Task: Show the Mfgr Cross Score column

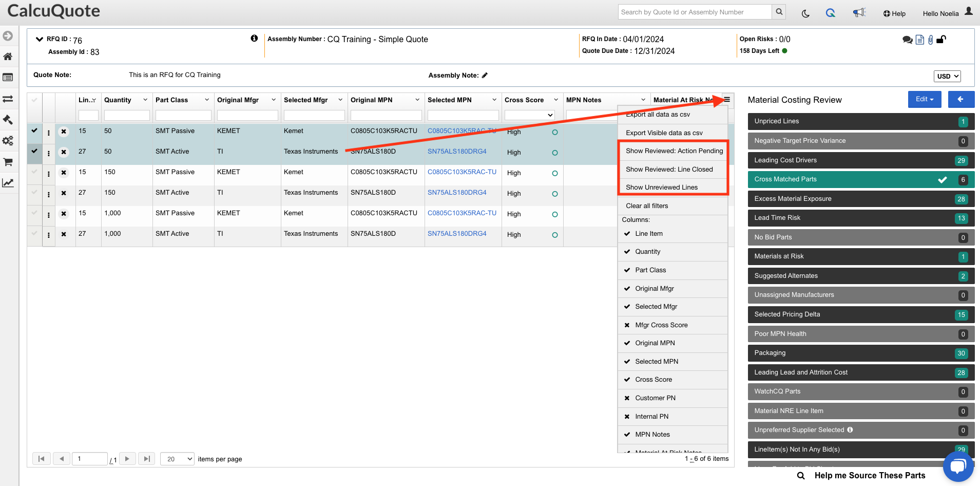Action: click(672, 325)
